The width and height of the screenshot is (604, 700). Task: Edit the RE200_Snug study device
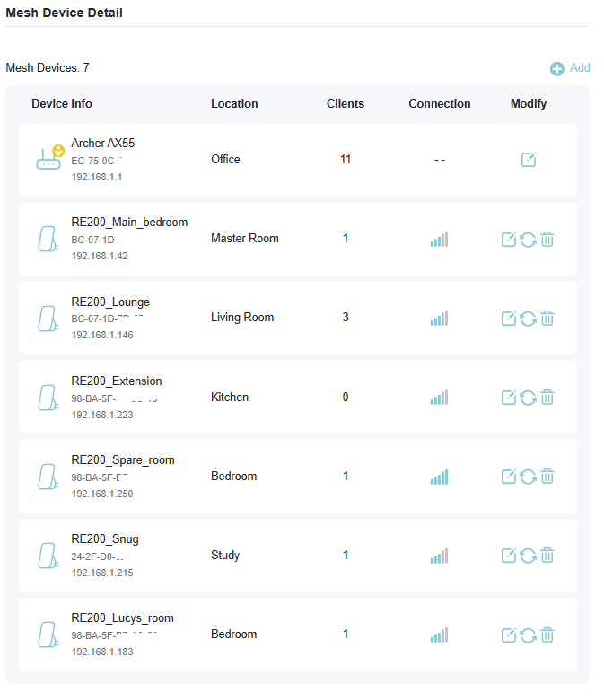508,556
